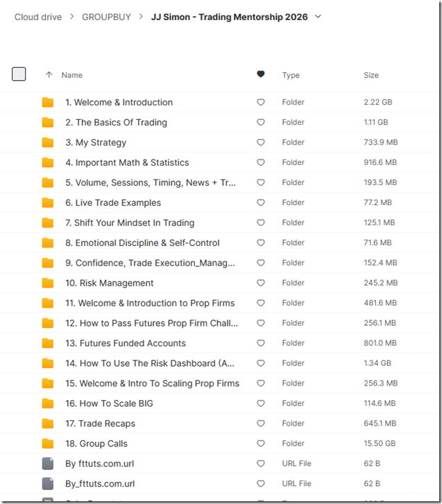Screen dimensions: 442x504
Task: Click size value 733.9 MB
Action: pos(381,142)
